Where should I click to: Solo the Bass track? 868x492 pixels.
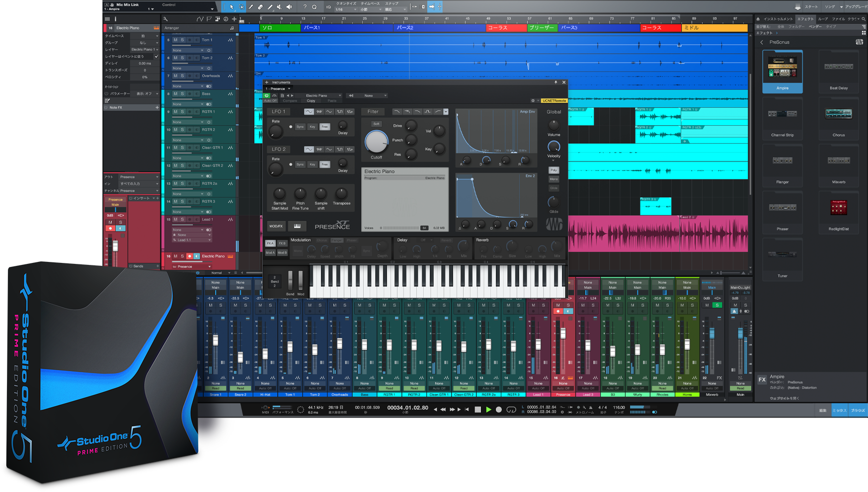point(182,93)
